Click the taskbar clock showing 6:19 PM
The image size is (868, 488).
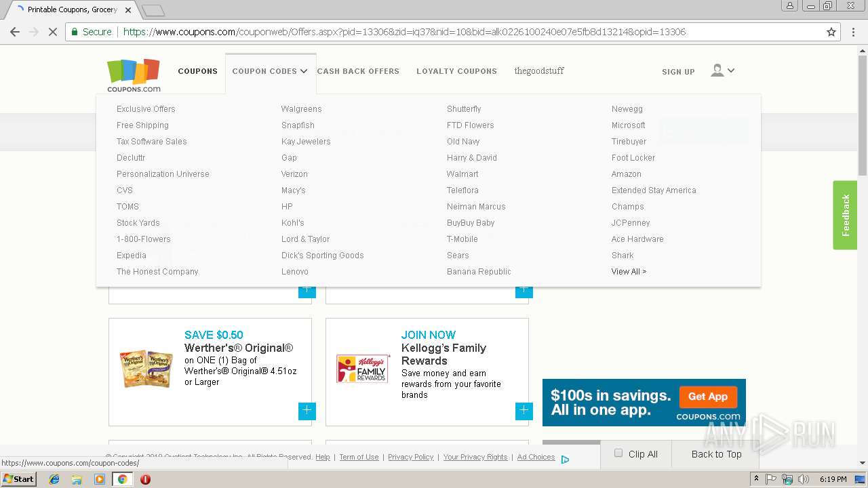point(833,479)
